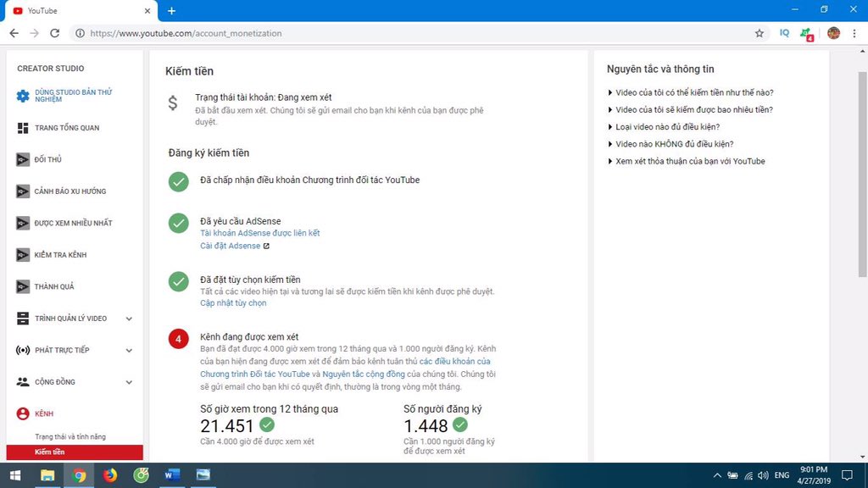Bookmark this page with the star icon

point(759,33)
